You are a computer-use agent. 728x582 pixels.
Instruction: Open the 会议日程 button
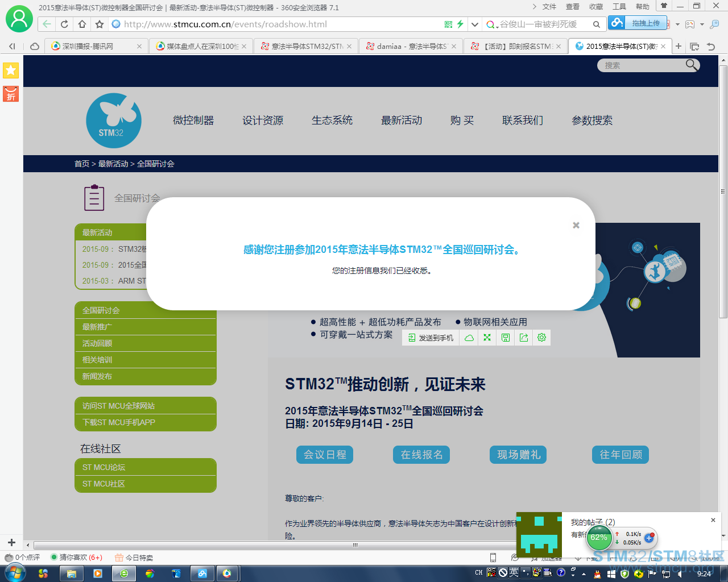325,455
